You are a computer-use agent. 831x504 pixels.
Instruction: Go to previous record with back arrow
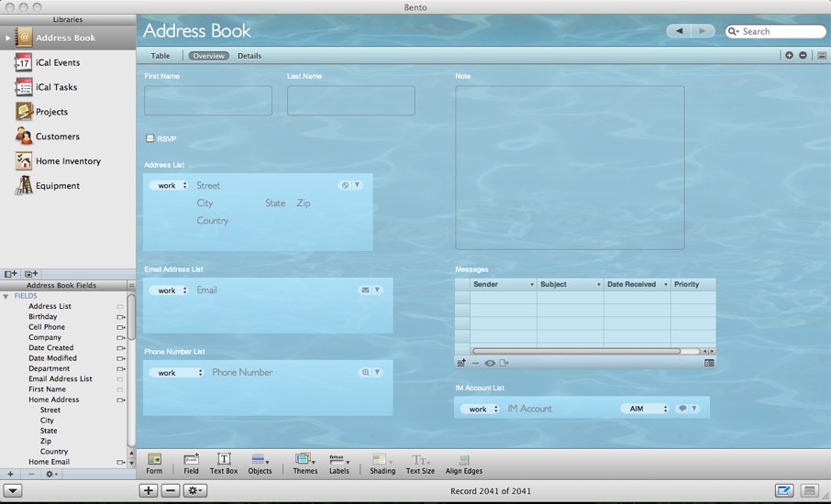tap(679, 31)
